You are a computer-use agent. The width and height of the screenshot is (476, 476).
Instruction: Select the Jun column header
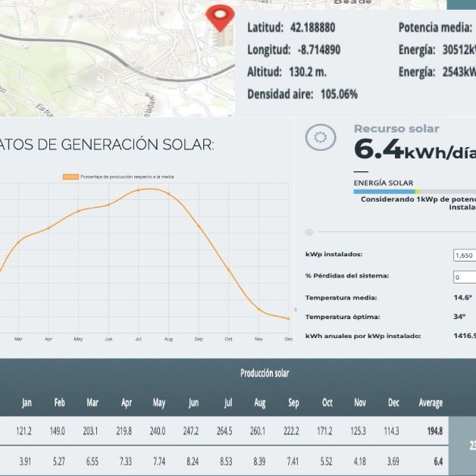coord(193,402)
